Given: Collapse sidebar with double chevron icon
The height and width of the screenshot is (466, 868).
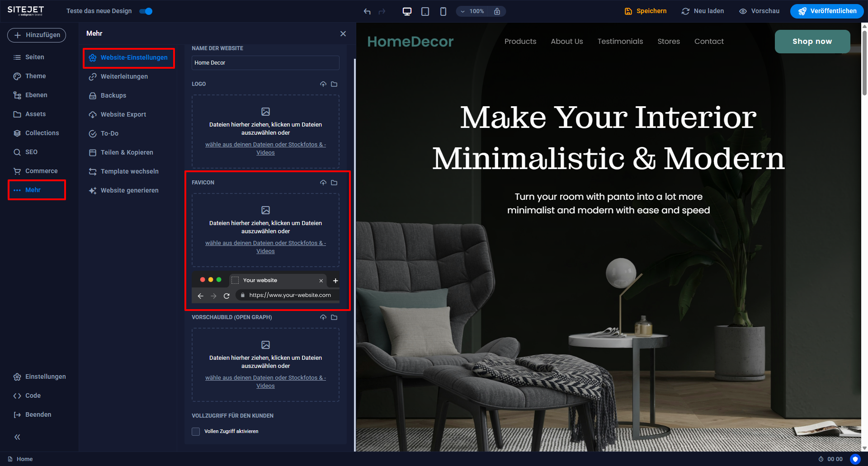Looking at the screenshot, I should pos(17,437).
